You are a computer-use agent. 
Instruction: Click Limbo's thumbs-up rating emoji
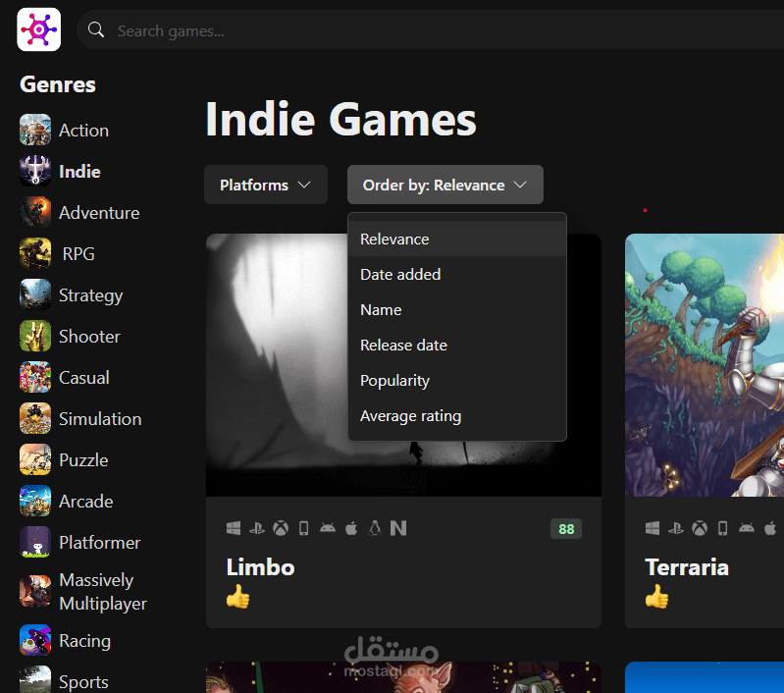pyautogui.click(x=238, y=597)
